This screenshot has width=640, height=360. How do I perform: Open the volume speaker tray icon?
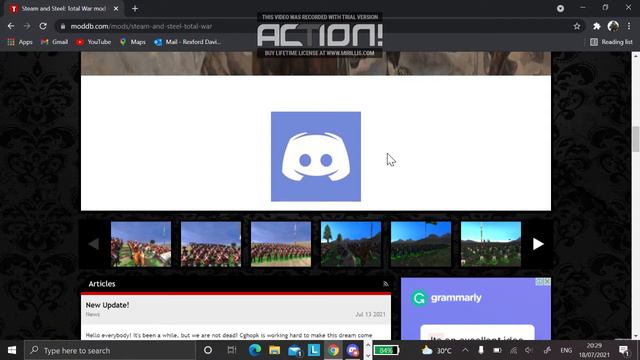coord(529,350)
